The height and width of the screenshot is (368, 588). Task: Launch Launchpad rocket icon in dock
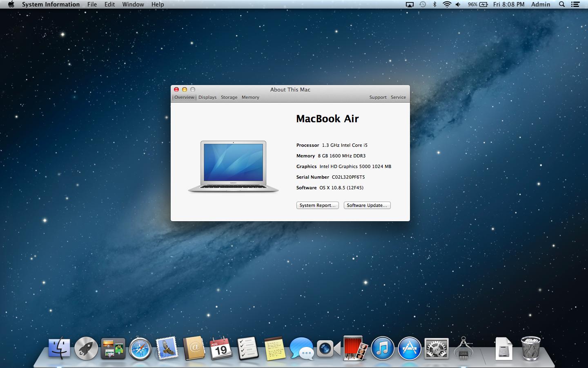pyautogui.click(x=86, y=349)
